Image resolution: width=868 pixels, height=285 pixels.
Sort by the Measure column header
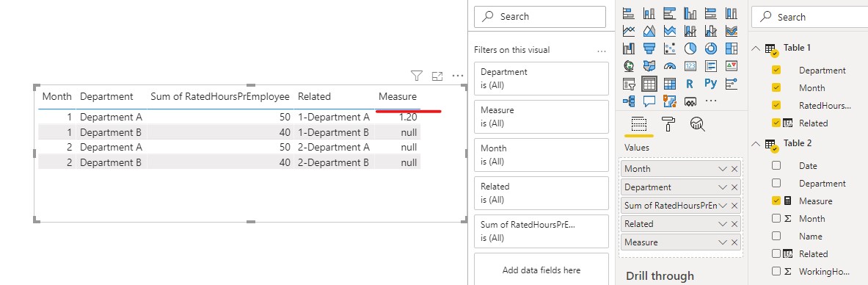(398, 96)
